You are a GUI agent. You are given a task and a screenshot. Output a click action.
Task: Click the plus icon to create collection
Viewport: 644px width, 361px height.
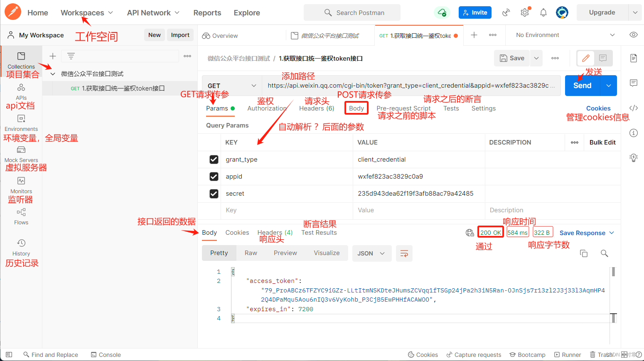coord(53,56)
